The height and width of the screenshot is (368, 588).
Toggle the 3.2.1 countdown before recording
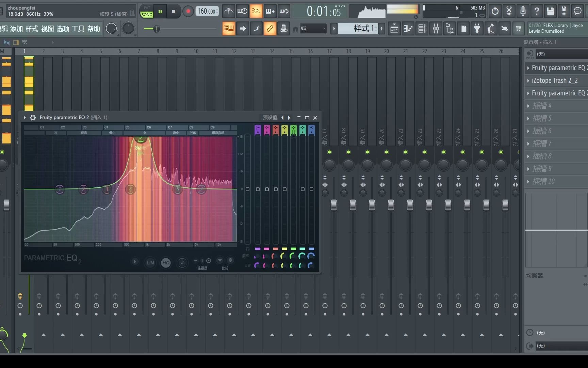pyautogui.click(x=256, y=11)
